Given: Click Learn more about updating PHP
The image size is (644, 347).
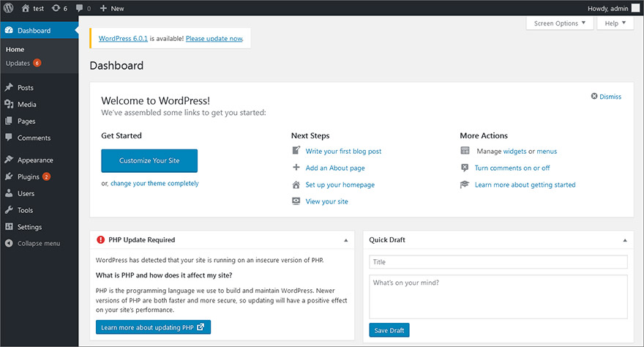Looking at the screenshot, I should [153, 327].
